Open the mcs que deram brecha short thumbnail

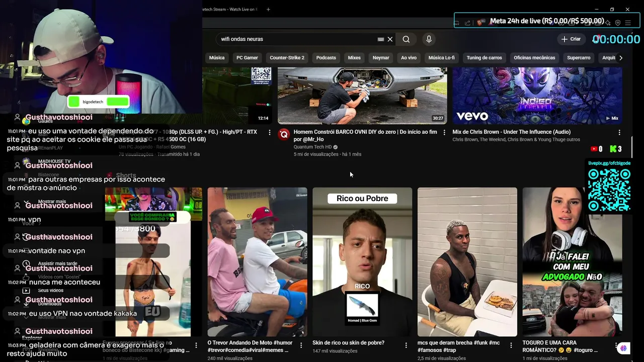(467, 262)
